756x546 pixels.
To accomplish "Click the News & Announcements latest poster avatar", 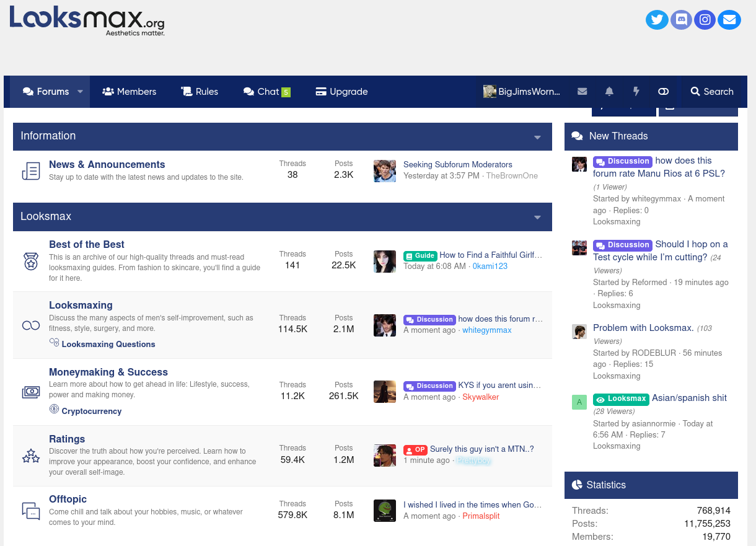I will tap(385, 170).
